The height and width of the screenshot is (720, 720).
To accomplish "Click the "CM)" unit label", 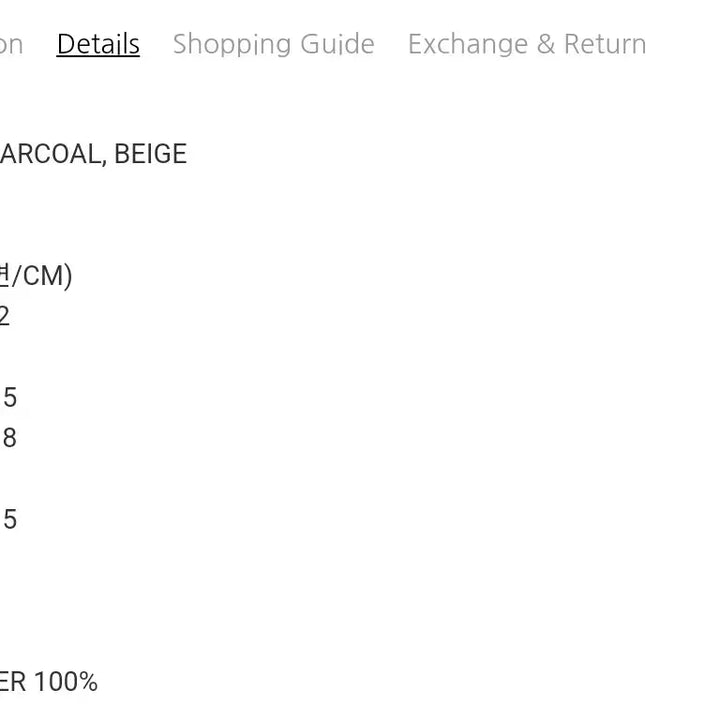I will (x=48, y=276).
